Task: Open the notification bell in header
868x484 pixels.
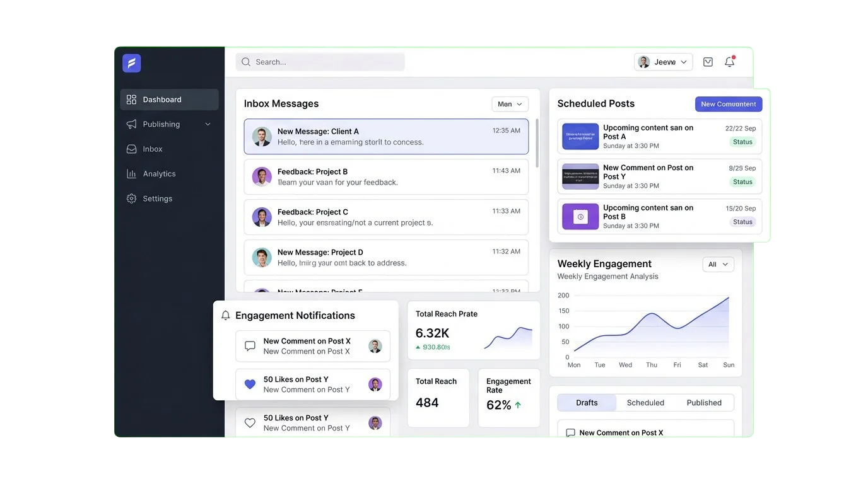Action: point(729,62)
